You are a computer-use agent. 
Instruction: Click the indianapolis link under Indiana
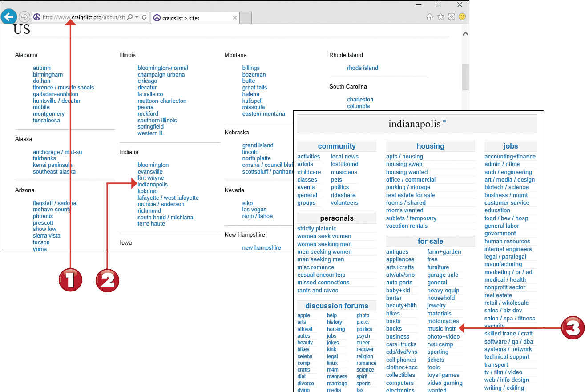(153, 185)
